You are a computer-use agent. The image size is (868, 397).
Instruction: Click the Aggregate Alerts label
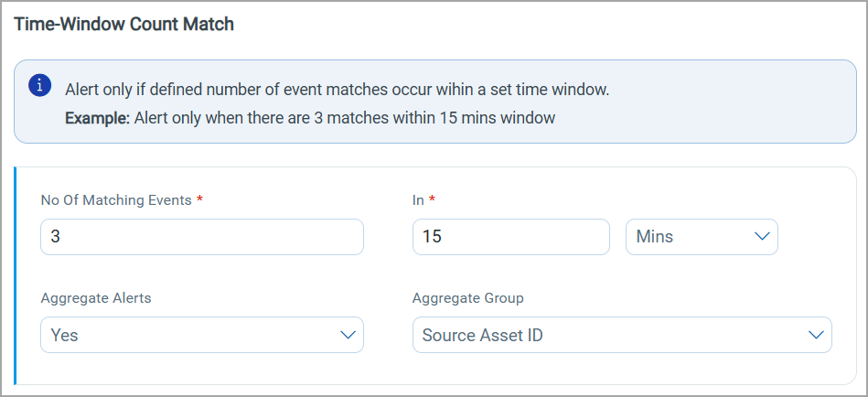coord(96,298)
